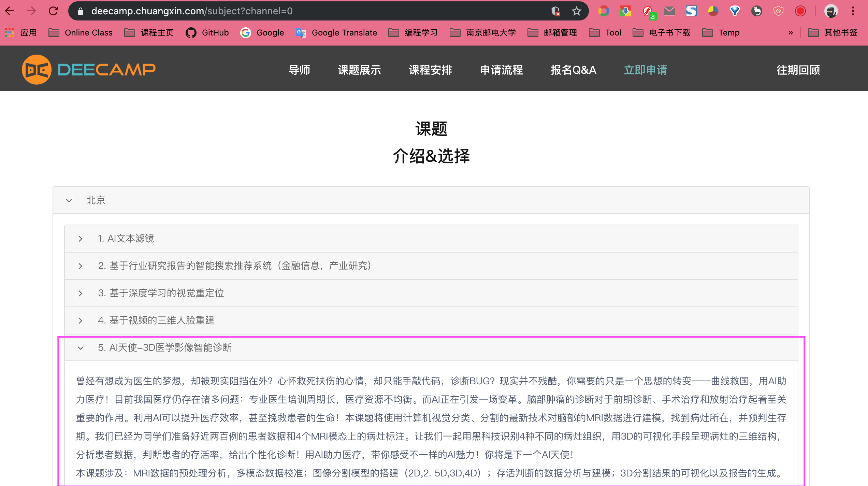Open 往期回顾 link
868x486 pixels.
tap(798, 70)
